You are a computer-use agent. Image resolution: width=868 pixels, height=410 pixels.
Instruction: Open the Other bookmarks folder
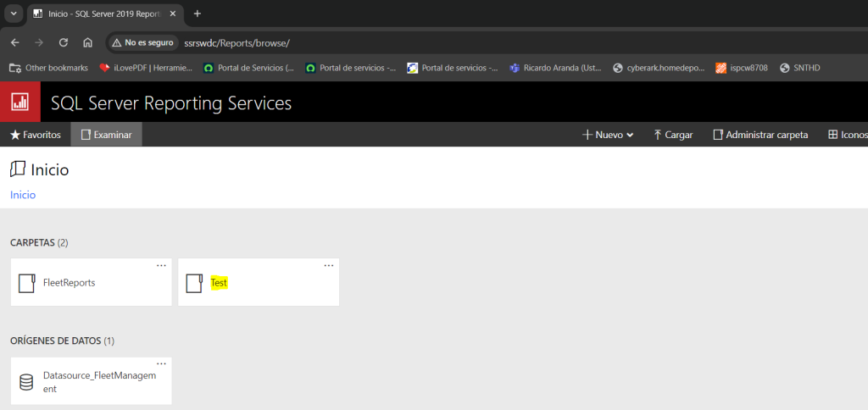pyautogui.click(x=48, y=68)
